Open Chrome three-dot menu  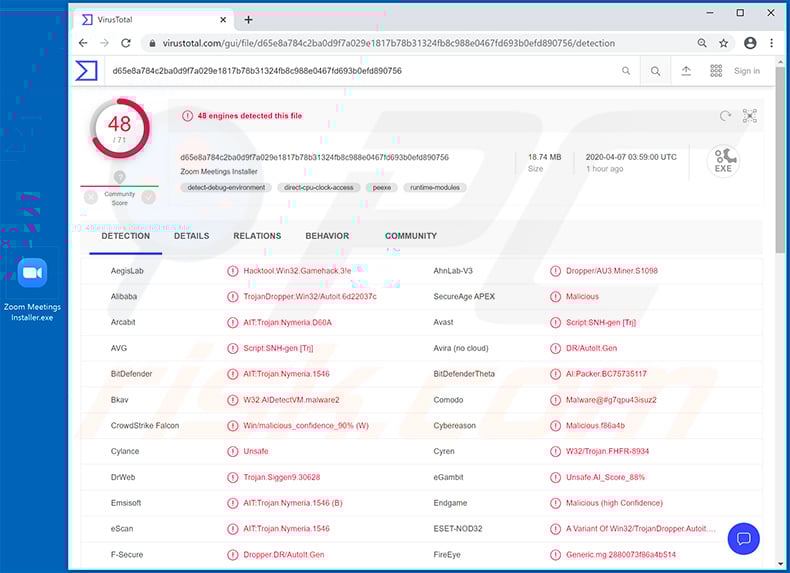pyautogui.click(x=771, y=43)
